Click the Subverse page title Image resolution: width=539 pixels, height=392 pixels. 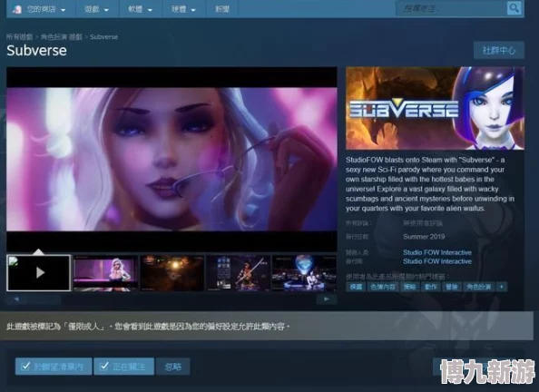click(x=37, y=51)
